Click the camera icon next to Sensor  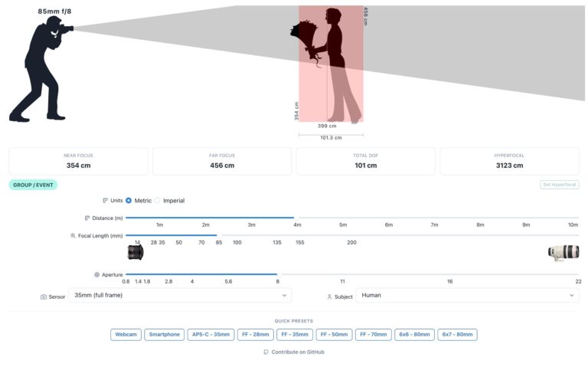44,297
